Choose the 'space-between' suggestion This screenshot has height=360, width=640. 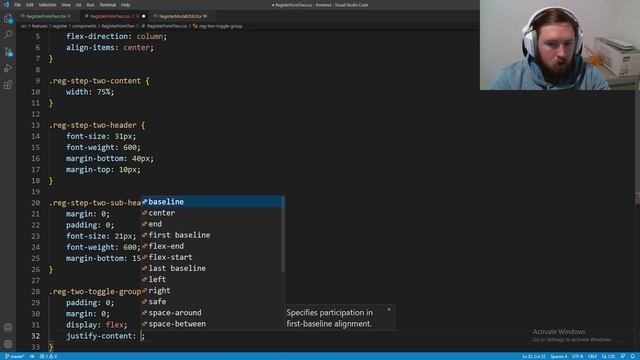[212, 324]
